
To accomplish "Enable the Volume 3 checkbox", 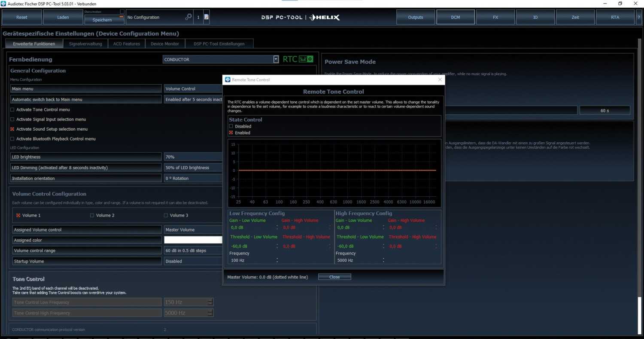I will click(166, 215).
